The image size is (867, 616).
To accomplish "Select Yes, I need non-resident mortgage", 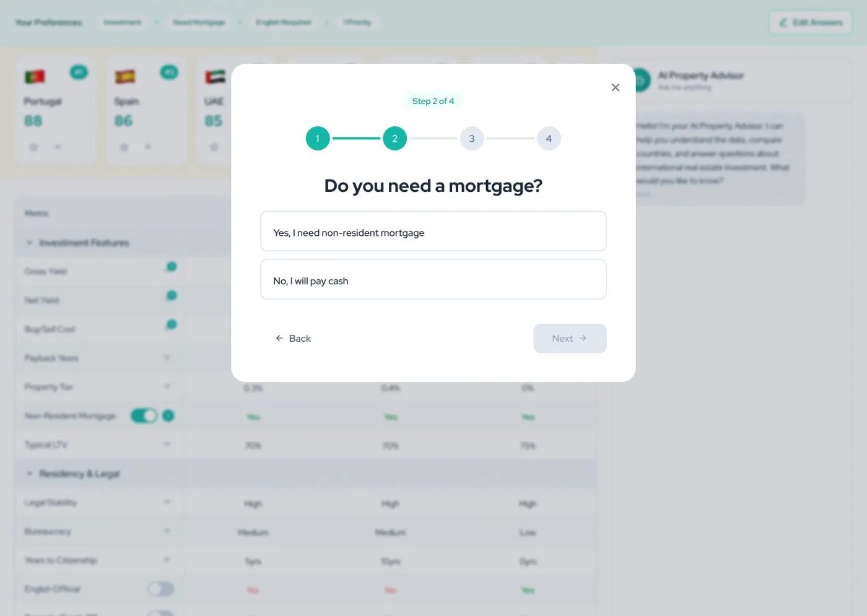I will 434,231.
